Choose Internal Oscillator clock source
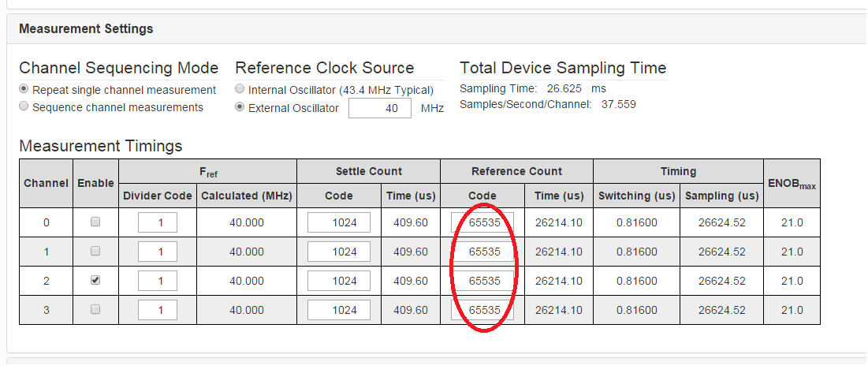The height and width of the screenshot is (373, 868). [x=240, y=89]
